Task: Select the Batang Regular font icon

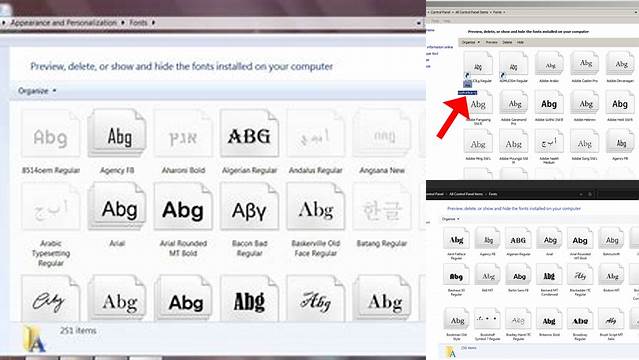Action: point(382,207)
